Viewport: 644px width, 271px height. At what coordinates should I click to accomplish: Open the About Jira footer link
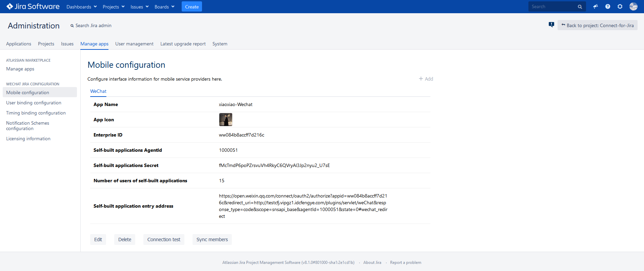[x=372, y=263]
